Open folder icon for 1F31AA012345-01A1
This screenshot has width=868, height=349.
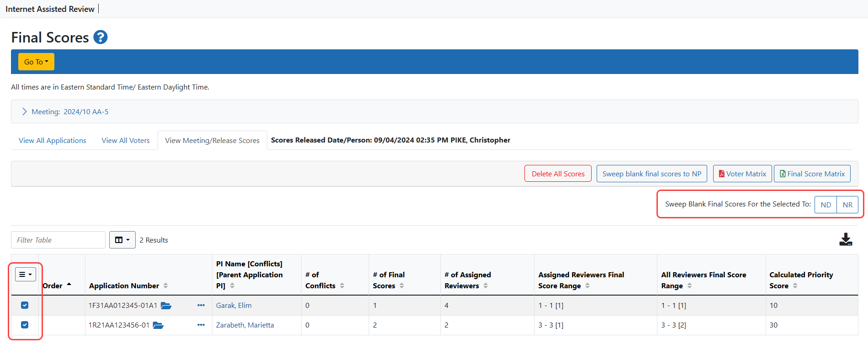point(166,306)
